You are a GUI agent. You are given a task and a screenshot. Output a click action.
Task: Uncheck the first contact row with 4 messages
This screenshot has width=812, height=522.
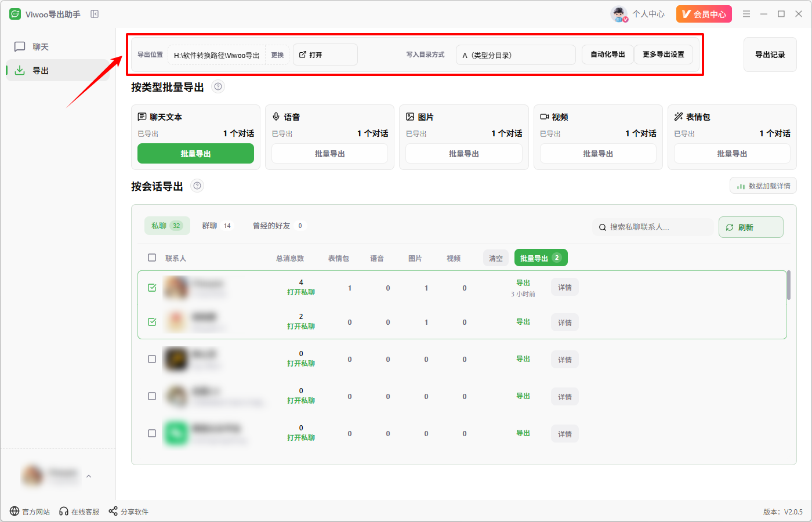(152, 288)
